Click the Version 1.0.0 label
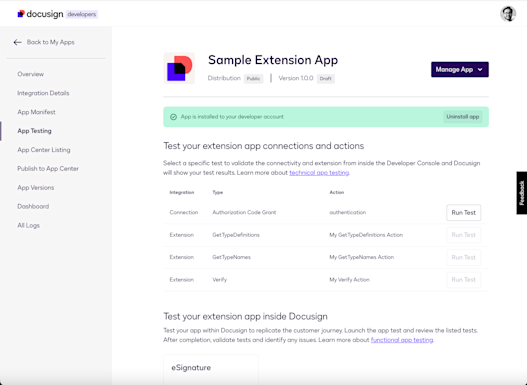The height and width of the screenshot is (385, 527). (296, 78)
